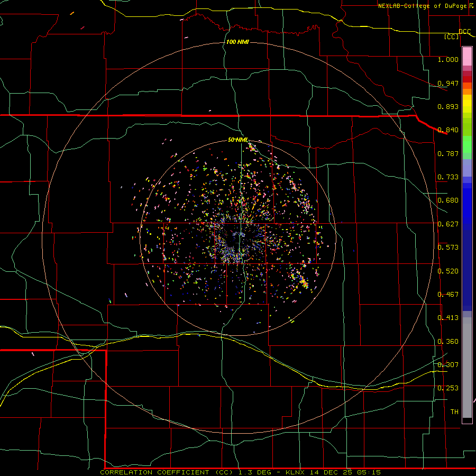
Task: Pick the red segment of color bar
Action: click(467, 79)
